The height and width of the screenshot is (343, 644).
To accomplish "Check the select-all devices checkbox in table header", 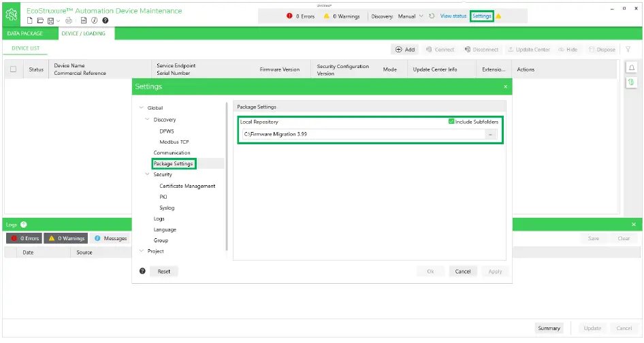I will (13, 69).
